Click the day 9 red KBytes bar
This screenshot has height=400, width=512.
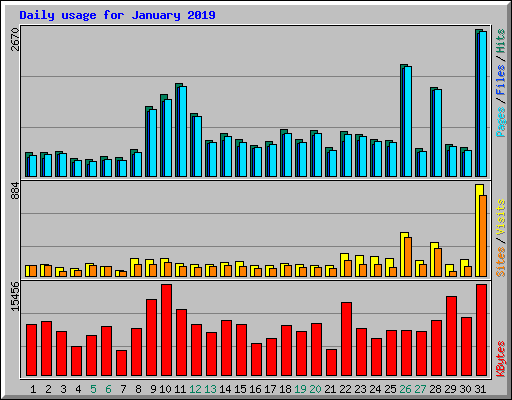click(x=151, y=337)
